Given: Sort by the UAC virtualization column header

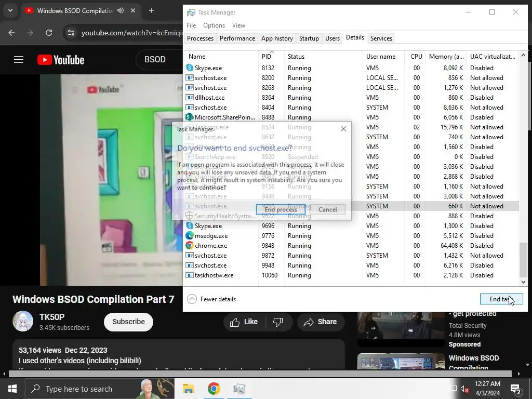Looking at the screenshot, I should (x=493, y=56).
